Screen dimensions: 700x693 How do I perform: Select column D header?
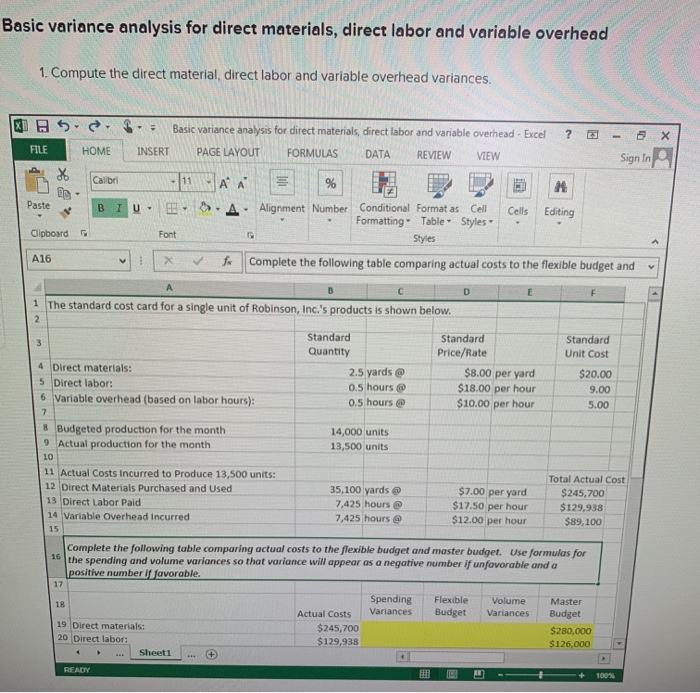click(x=466, y=292)
